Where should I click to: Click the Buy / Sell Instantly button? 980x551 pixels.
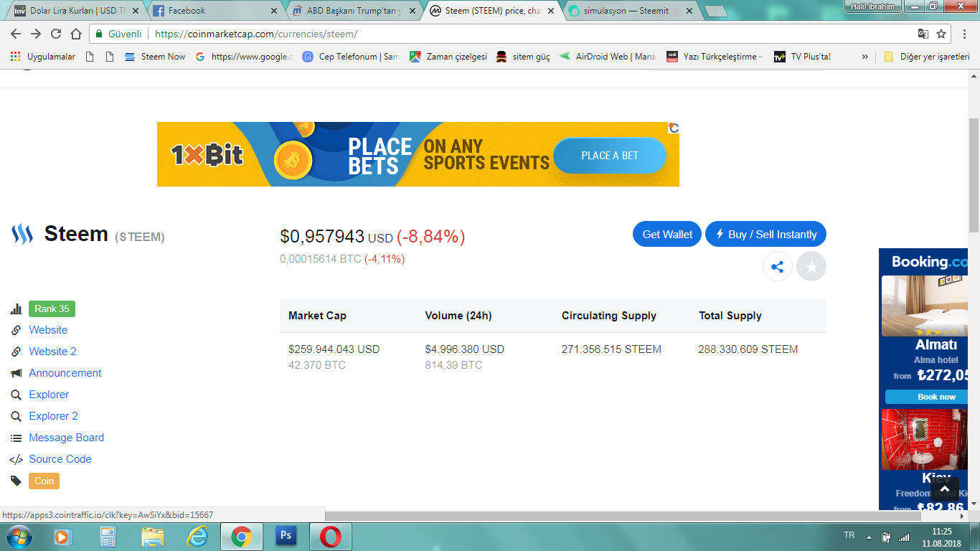[765, 235]
